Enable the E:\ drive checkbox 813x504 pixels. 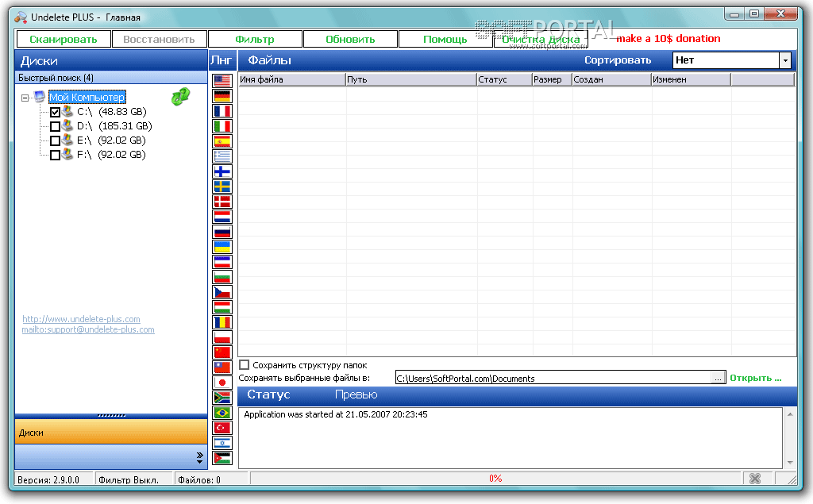coord(55,140)
